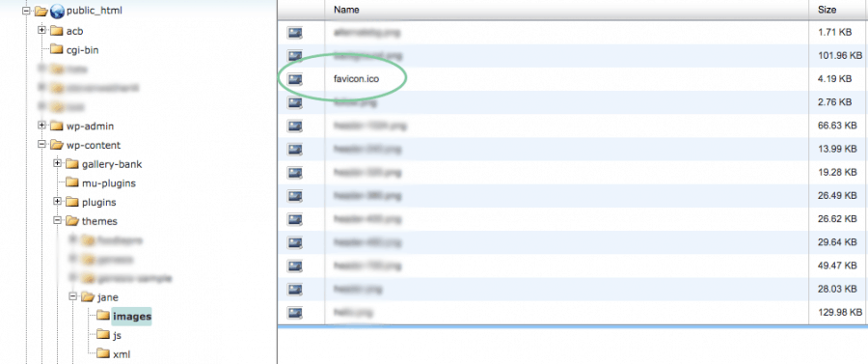The width and height of the screenshot is (868, 364).
Task: Click the mu-plugins folder icon
Action: (72, 182)
